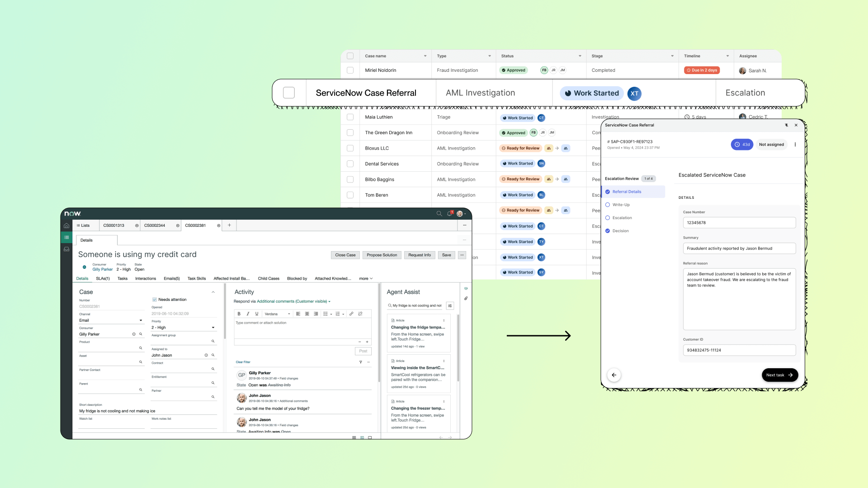Image resolution: width=868 pixels, height=488 pixels.
Task: Open the Type column filter dropdown
Action: (490, 56)
